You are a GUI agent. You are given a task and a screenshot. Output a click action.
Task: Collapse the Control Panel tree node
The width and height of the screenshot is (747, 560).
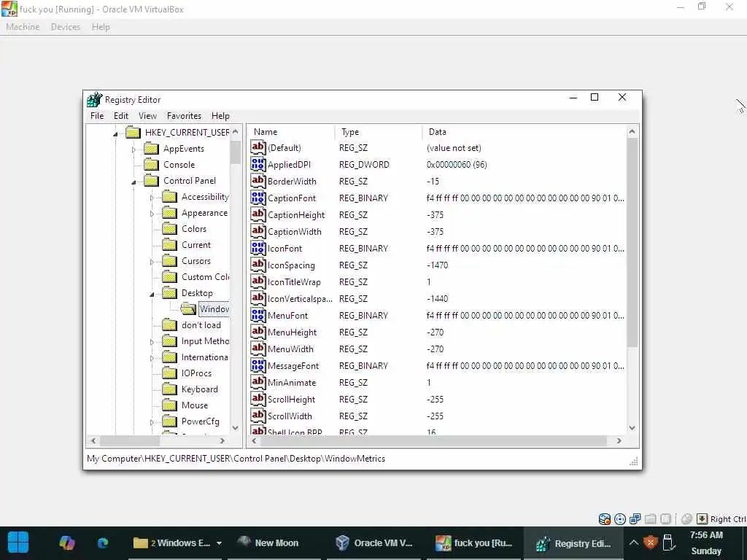pyautogui.click(x=134, y=182)
